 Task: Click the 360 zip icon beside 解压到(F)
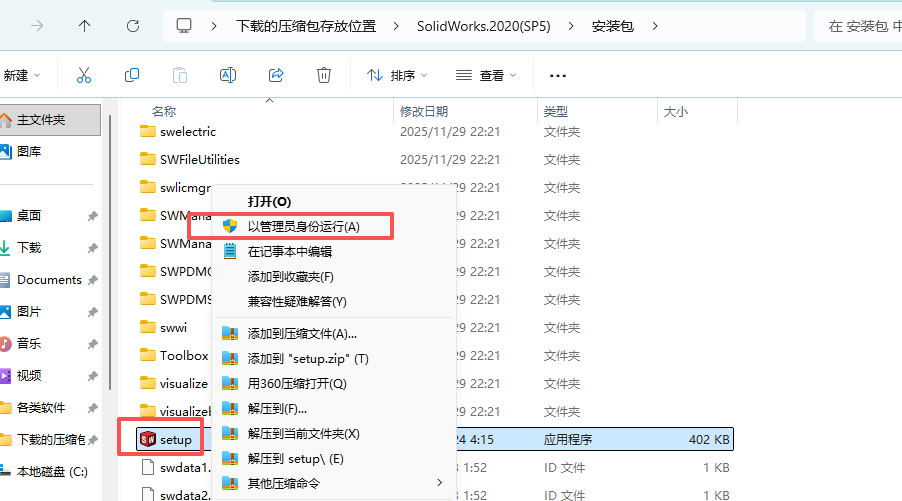(230, 408)
